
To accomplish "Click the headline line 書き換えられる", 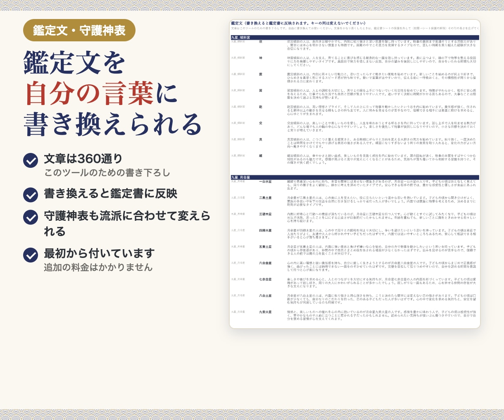I will pos(113,124).
